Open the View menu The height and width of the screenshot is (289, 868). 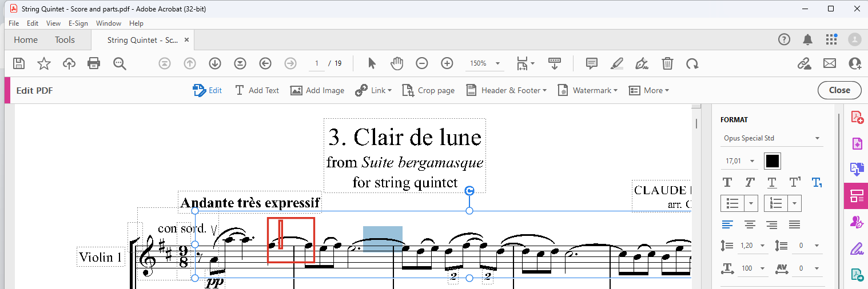[53, 23]
